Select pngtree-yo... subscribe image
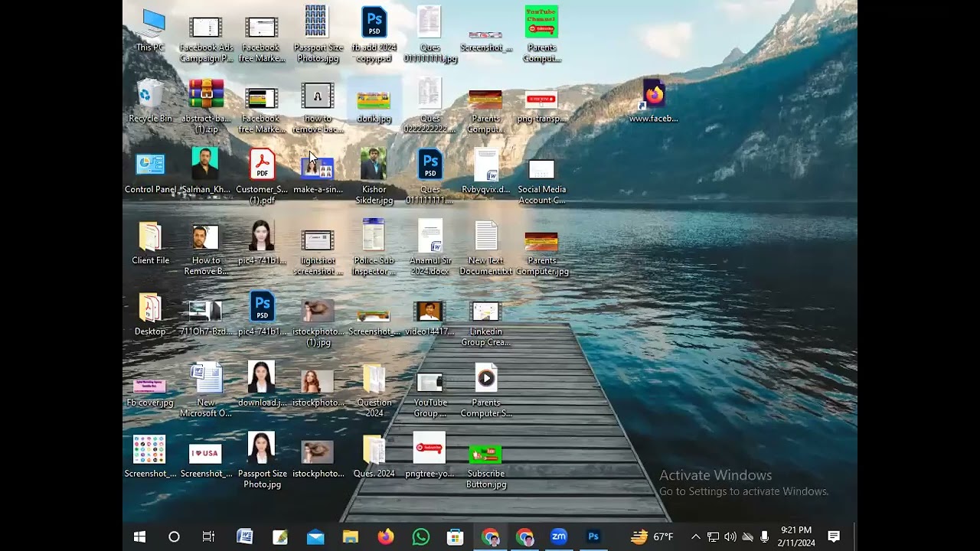The image size is (980, 551). tap(430, 457)
